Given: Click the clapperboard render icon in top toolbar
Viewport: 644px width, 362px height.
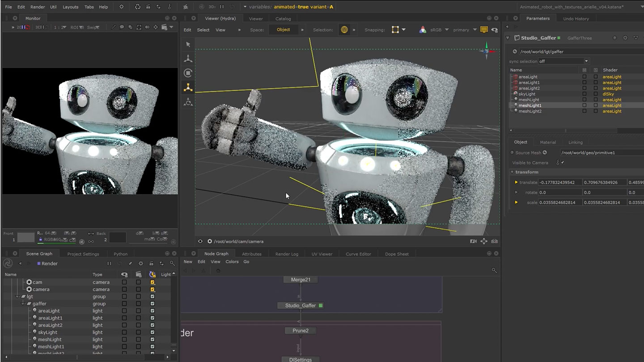Looking at the screenshot, I should point(148,7).
